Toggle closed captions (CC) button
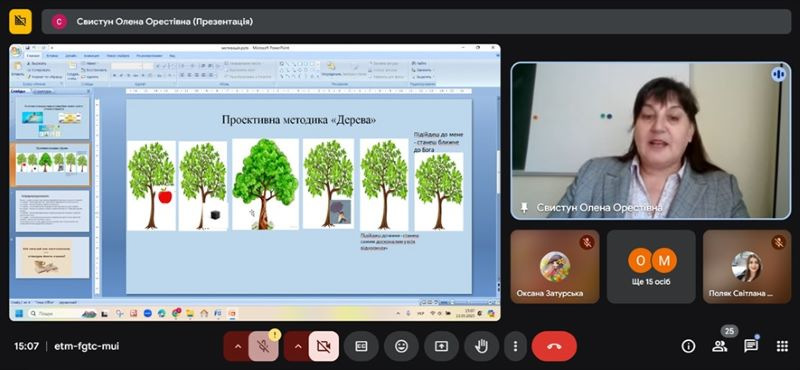Viewport: 800px width, 370px height. (x=361, y=346)
